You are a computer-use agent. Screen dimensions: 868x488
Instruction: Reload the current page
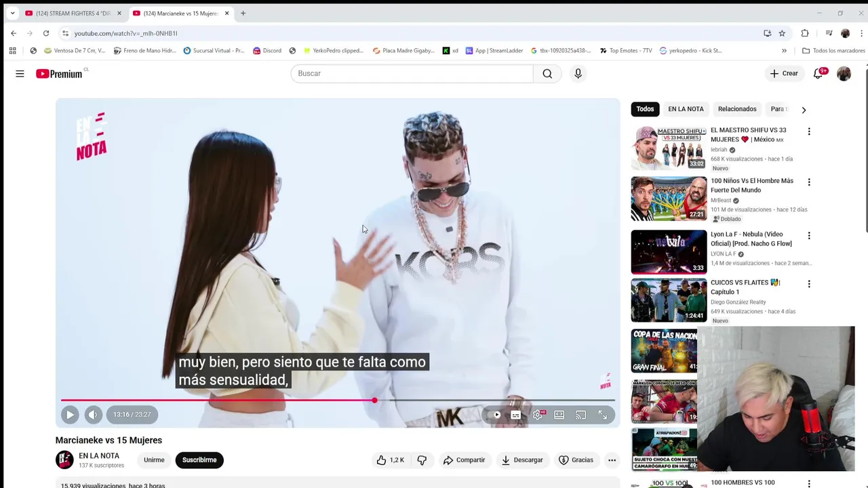pos(46,33)
